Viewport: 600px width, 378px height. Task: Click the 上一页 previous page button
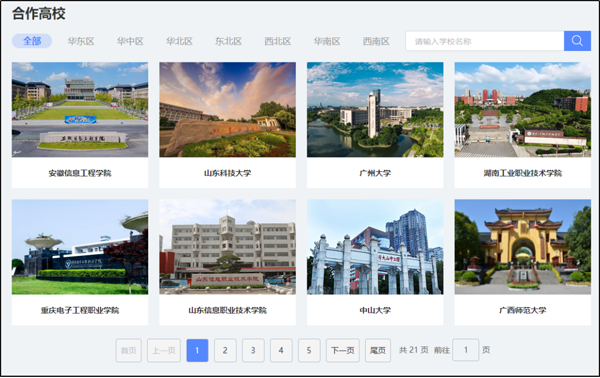[164, 350]
